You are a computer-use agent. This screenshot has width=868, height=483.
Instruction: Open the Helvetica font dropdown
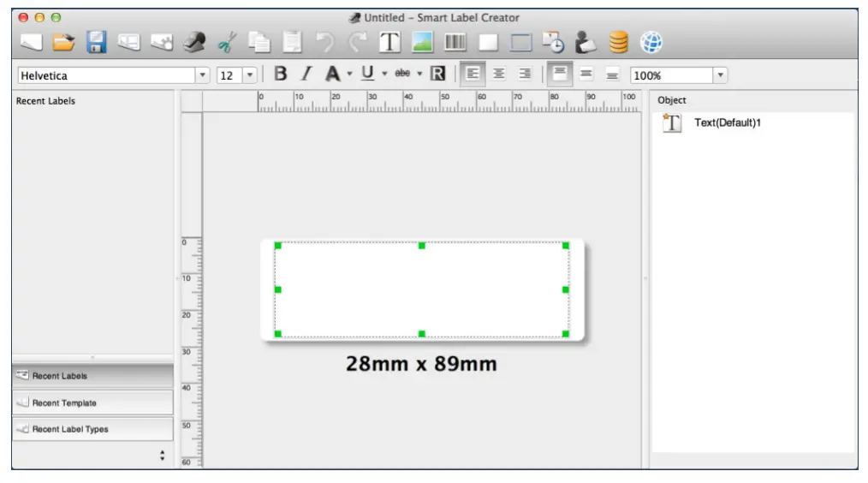[203, 75]
